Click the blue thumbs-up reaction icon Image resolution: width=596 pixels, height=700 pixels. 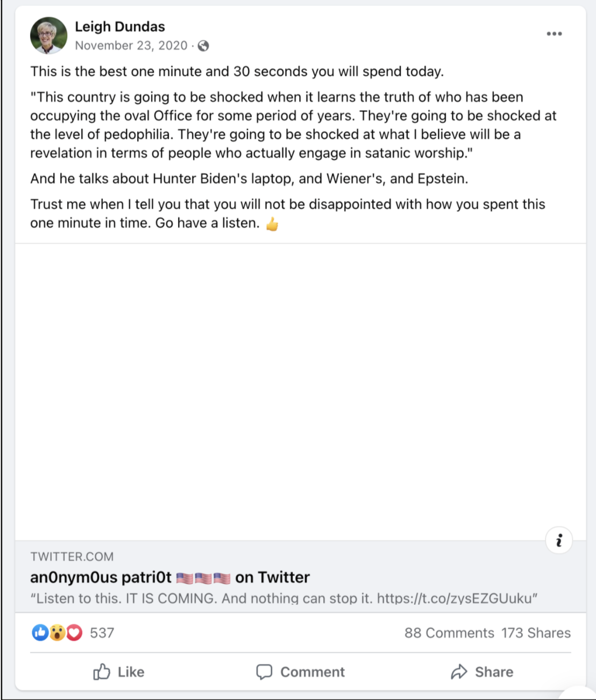tap(40, 633)
